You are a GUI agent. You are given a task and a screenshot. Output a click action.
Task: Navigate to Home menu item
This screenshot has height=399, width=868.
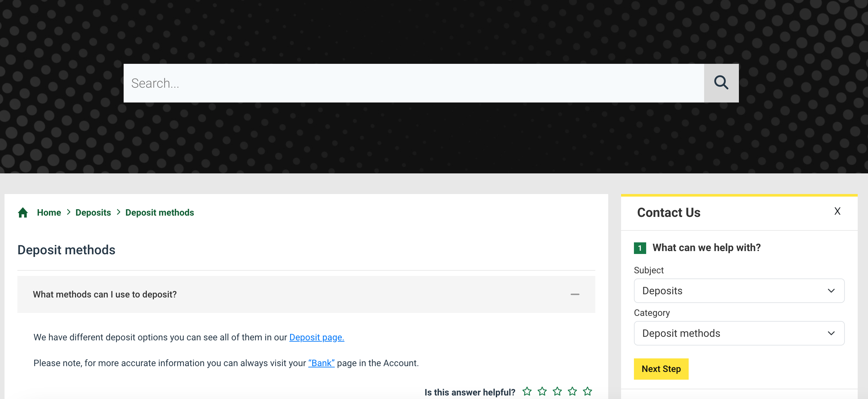49,213
